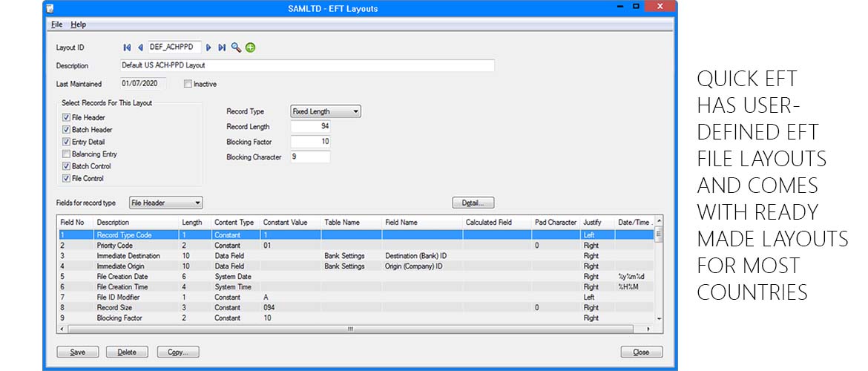Click the Copy button
The height and width of the screenshot is (371, 868).
pos(178,352)
